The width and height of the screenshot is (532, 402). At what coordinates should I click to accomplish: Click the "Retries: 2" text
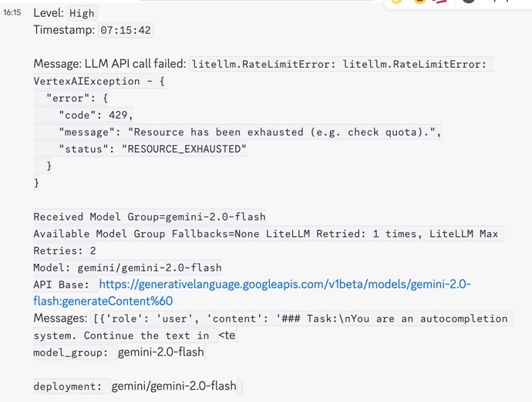point(65,251)
